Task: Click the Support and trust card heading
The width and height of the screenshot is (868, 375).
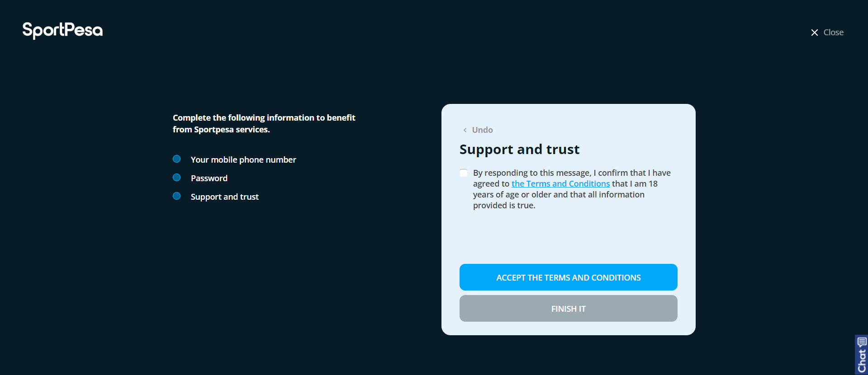Action: point(519,150)
